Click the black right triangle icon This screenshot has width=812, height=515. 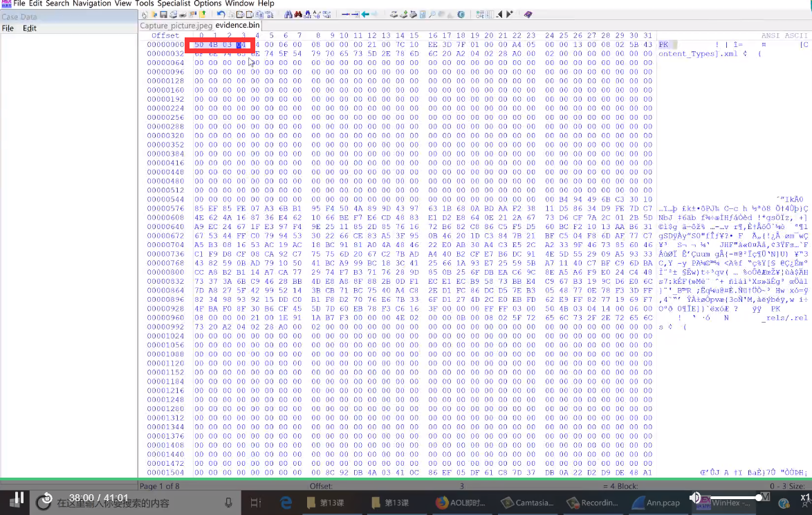[x=510, y=15]
